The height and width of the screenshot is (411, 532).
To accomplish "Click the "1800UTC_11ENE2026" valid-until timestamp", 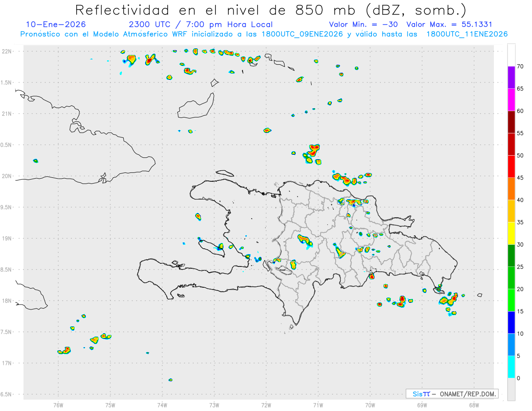I will pyautogui.click(x=467, y=34).
